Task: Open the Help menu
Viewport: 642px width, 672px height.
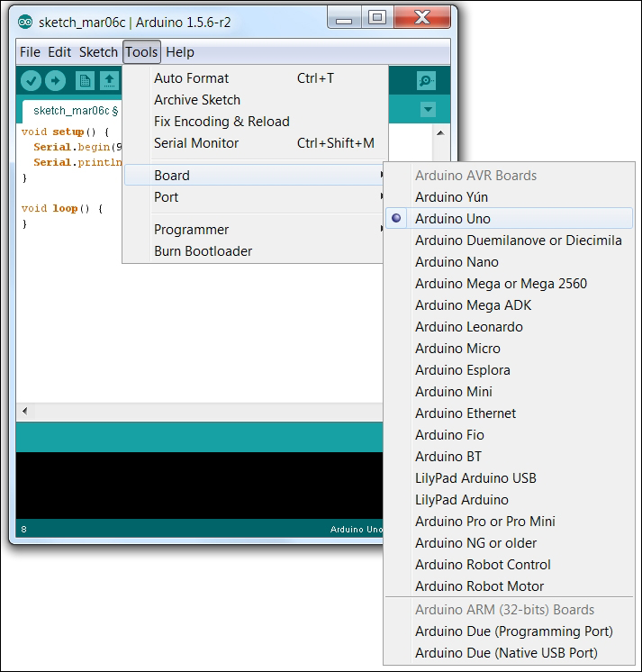Action: click(x=180, y=52)
